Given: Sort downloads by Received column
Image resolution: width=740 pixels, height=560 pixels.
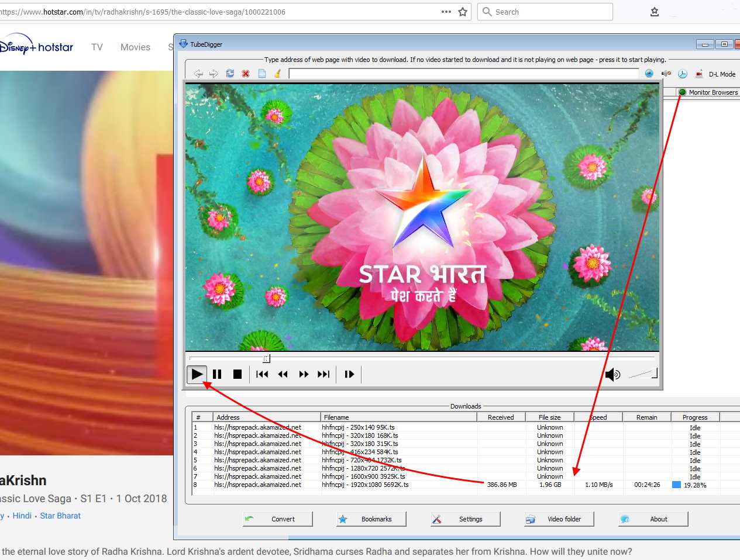Looking at the screenshot, I should click(501, 417).
